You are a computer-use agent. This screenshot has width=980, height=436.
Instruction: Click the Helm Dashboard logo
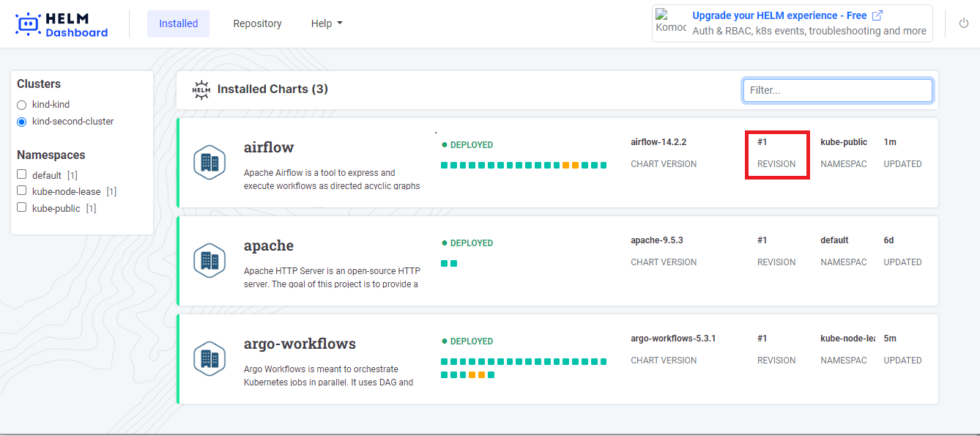62,23
